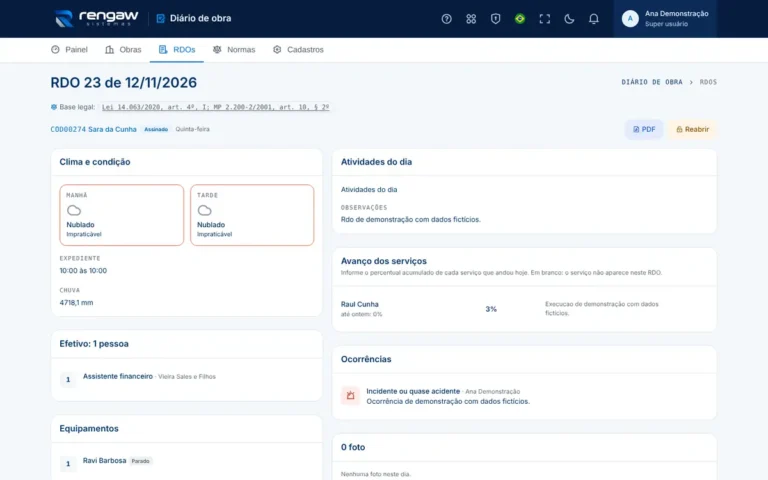Click the RDOS breadcrumb item
Screen dimensions: 768x480
[x=708, y=82]
